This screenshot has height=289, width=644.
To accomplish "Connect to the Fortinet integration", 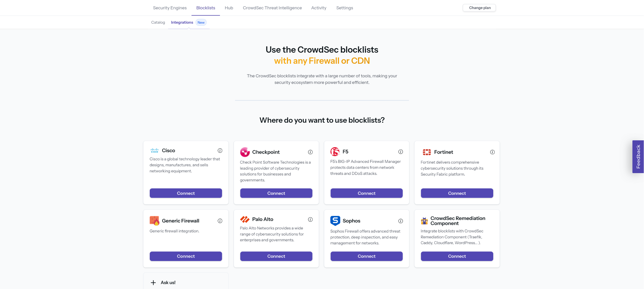I will tap(457, 193).
